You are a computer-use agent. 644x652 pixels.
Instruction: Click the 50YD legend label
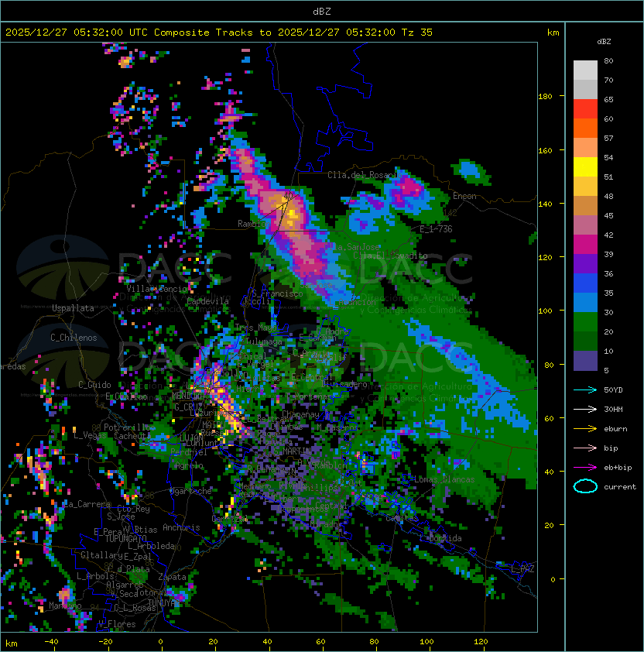pyautogui.click(x=613, y=390)
